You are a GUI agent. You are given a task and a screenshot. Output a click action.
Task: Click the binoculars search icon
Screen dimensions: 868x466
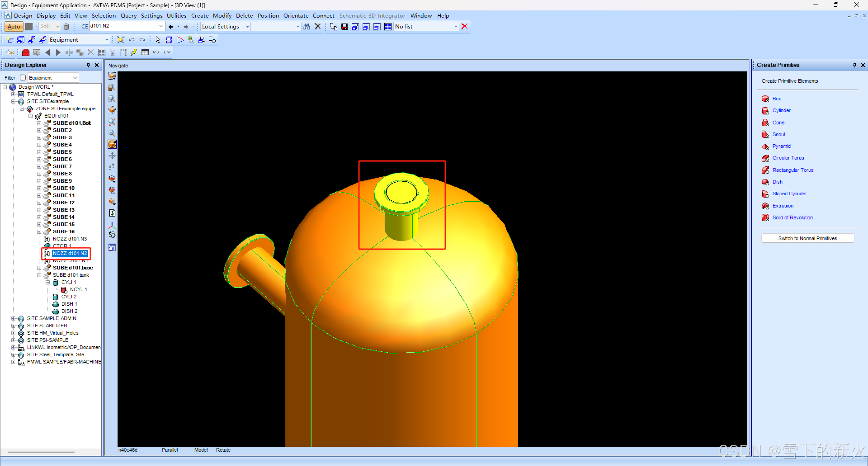click(x=307, y=27)
